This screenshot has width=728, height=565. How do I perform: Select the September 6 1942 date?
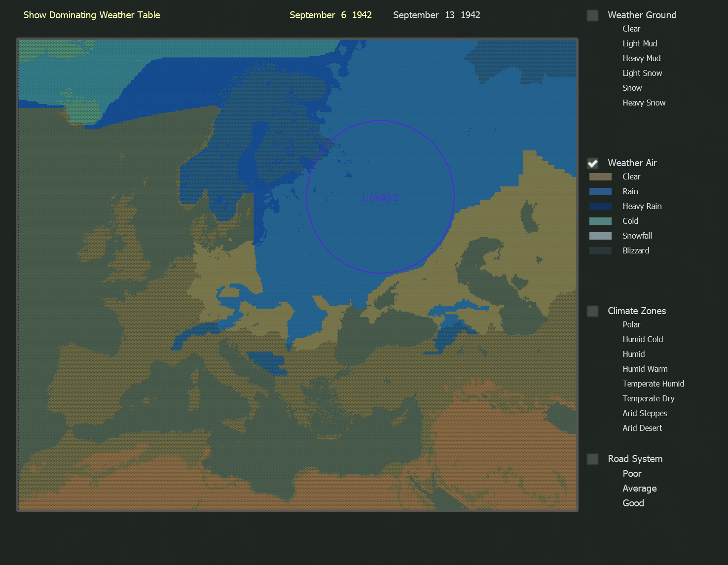coord(330,15)
